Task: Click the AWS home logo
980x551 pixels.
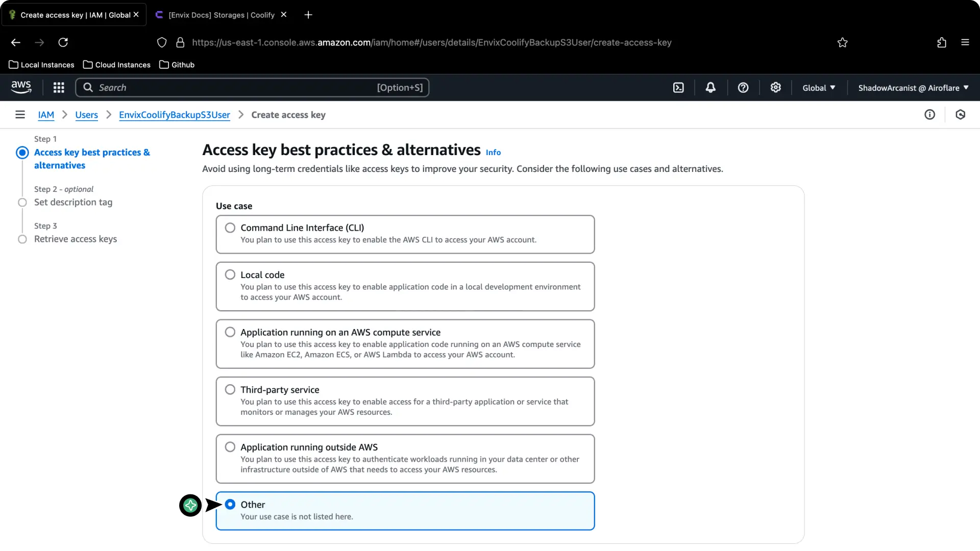Action: pyautogui.click(x=21, y=87)
